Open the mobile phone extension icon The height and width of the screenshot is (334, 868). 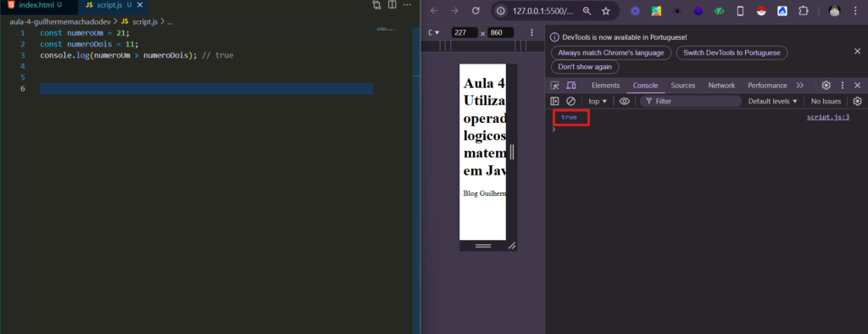tap(740, 10)
